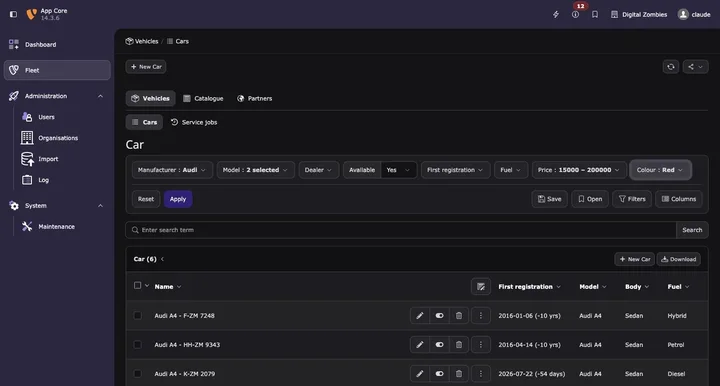Toggle visibility of Audi A4 - F-ZM 7248
This screenshot has height=386, width=720.
tap(439, 315)
